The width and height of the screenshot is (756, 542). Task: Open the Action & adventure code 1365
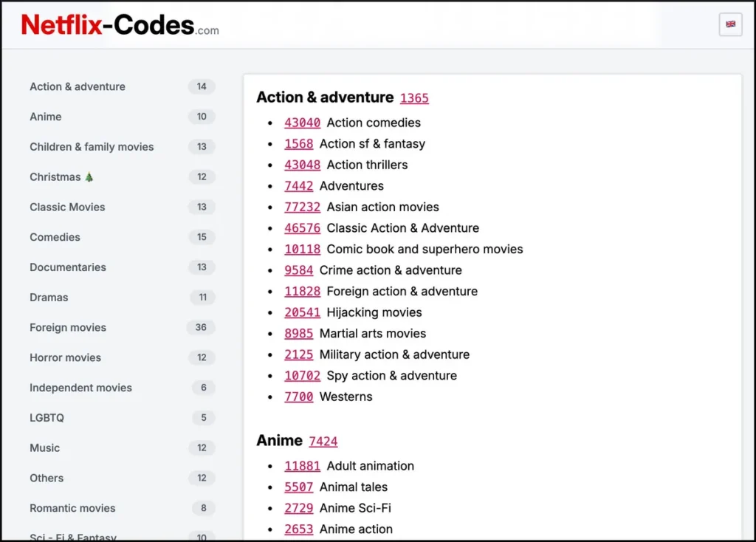click(414, 97)
